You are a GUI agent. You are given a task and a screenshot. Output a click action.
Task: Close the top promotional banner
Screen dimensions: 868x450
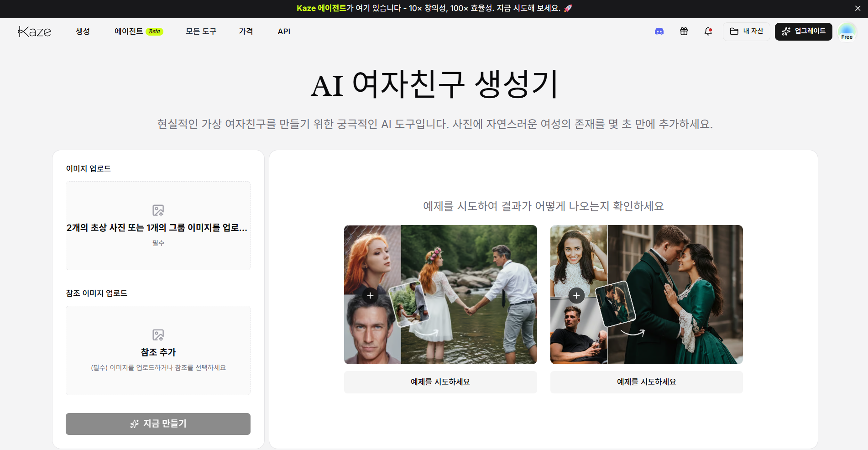pyautogui.click(x=858, y=8)
